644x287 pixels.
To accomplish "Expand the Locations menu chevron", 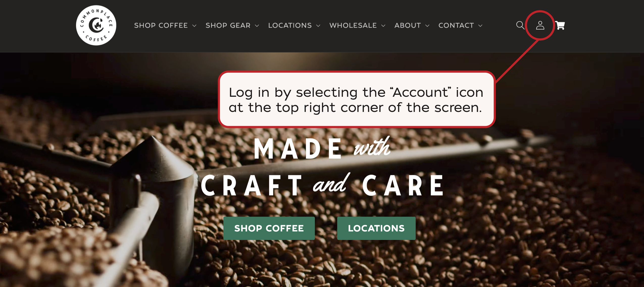I will 318,26.
